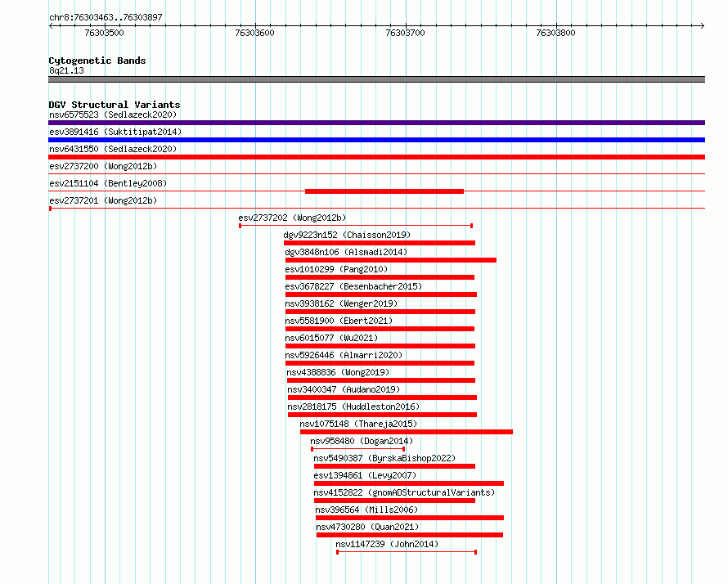Select esv2737201 (Wong2012b) label
This screenshot has height=584, width=728.
click(103, 200)
